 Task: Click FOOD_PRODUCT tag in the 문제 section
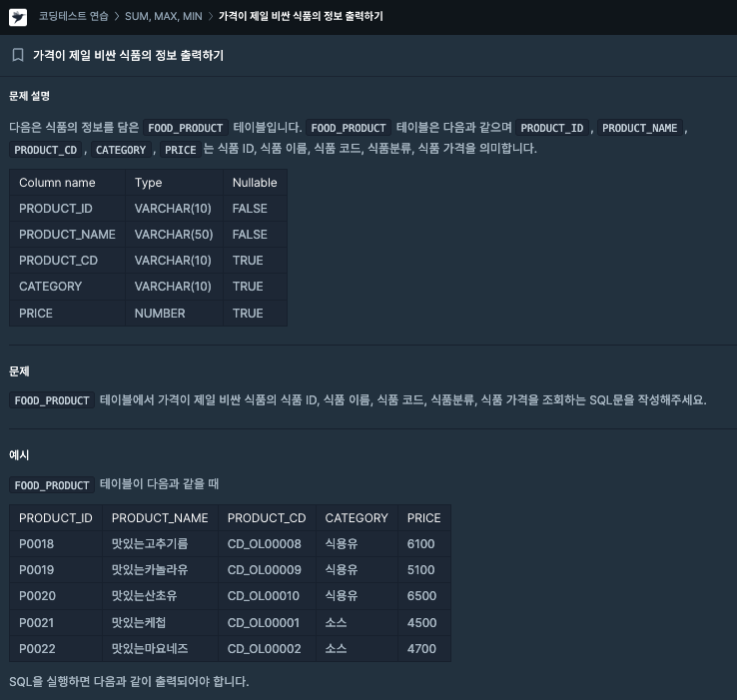tap(52, 400)
